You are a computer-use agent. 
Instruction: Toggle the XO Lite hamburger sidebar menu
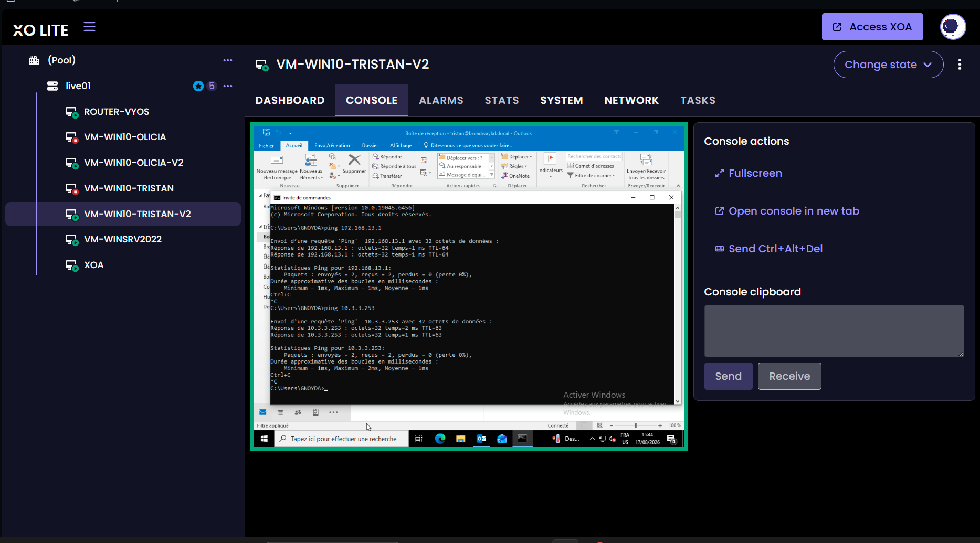89,27
